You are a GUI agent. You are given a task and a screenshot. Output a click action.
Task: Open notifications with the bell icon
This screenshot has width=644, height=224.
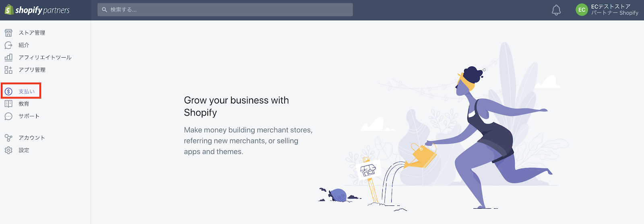[x=556, y=10]
